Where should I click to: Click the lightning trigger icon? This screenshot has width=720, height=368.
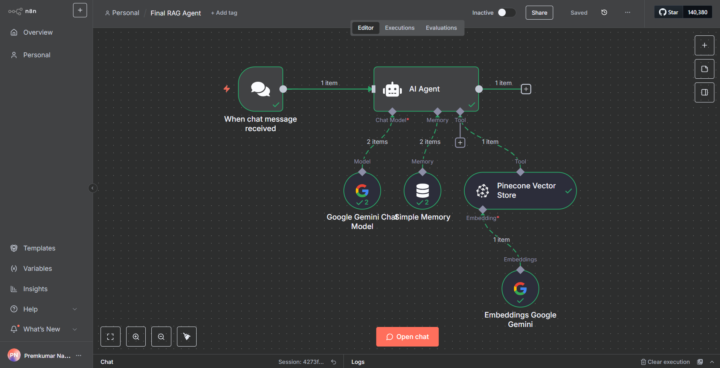point(226,89)
